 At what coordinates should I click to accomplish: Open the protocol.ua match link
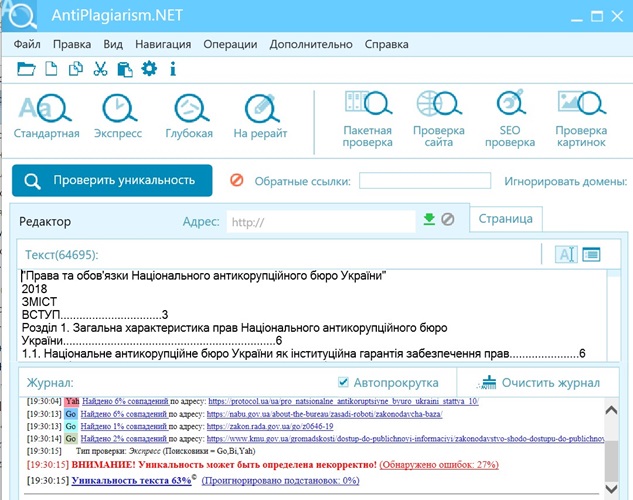(x=343, y=402)
